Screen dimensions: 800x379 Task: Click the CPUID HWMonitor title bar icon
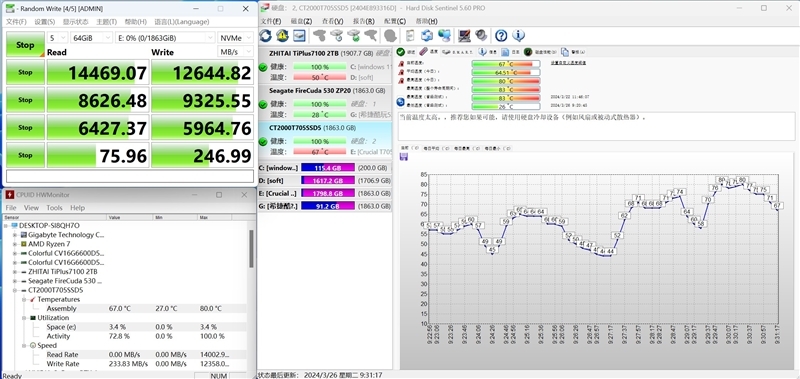(x=10, y=194)
